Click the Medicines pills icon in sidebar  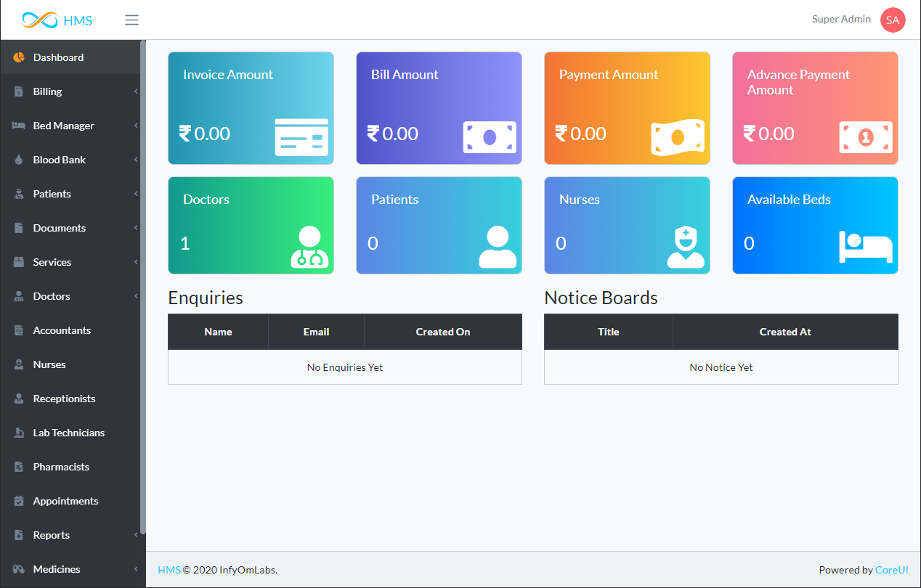tap(19, 569)
